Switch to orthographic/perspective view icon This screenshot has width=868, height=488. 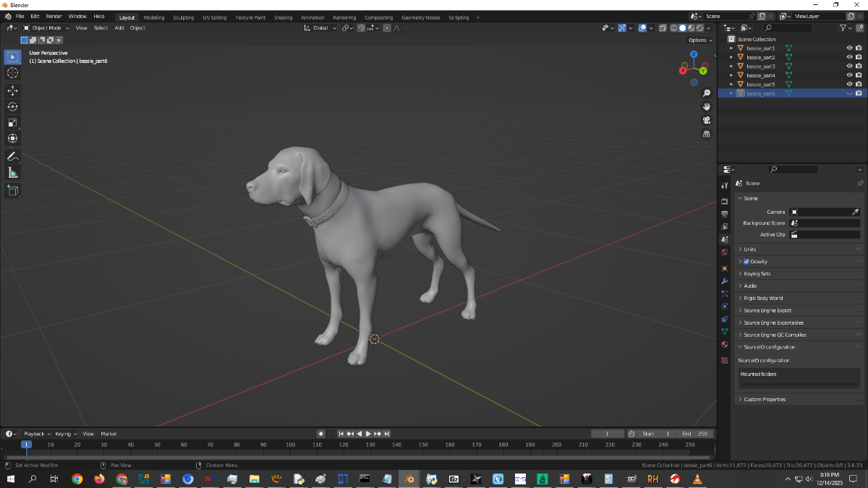click(x=707, y=134)
